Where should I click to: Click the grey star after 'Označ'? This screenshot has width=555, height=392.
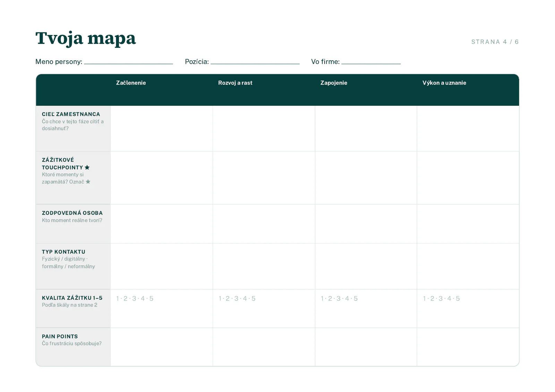(x=88, y=182)
